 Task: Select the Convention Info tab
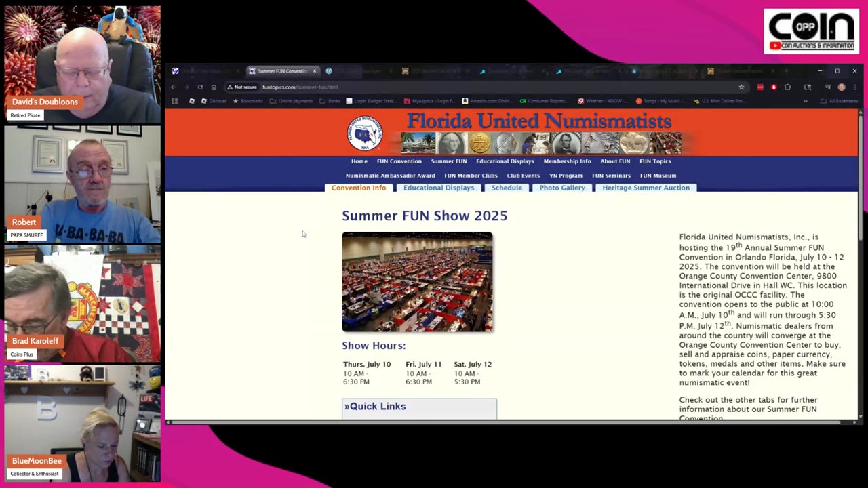359,188
